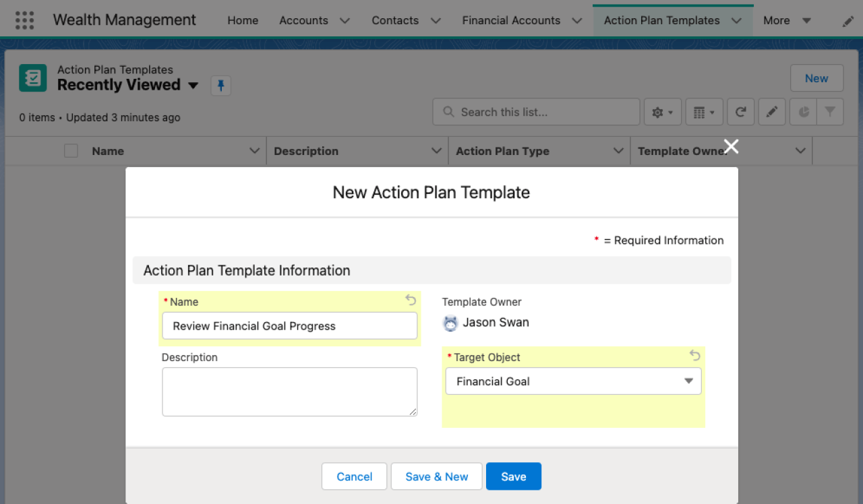The height and width of the screenshot is (504, 863).
Task: Click the New button in list header
Action: point(816,78)
